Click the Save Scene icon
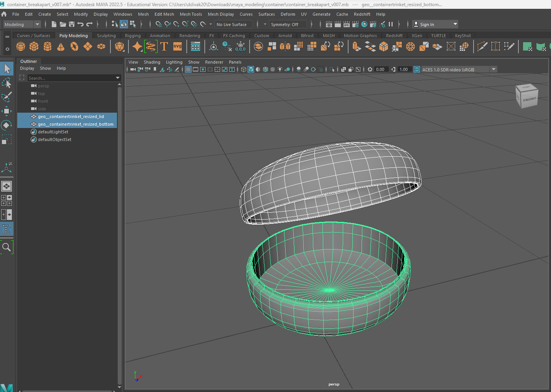This screenshot has width=551, height=392. point(72,24)
